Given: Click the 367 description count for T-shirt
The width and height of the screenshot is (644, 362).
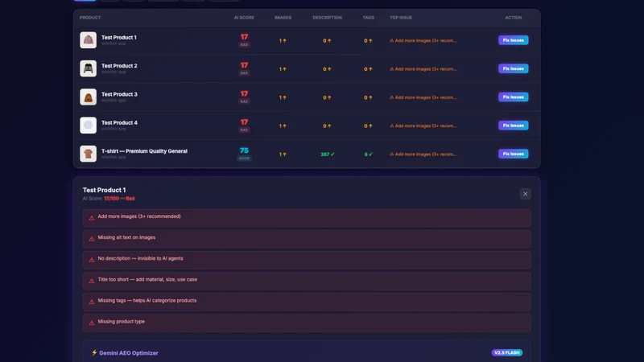Looking at the screenshot, I should click(x=328, y=154).
